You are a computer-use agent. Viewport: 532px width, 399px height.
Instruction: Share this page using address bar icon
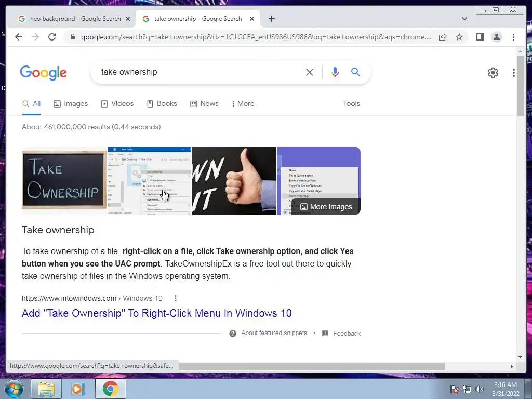coord(443,37)
